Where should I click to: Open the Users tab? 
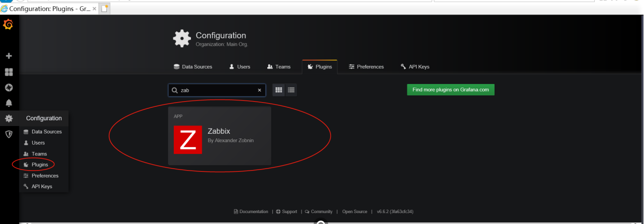click(240, 67)
